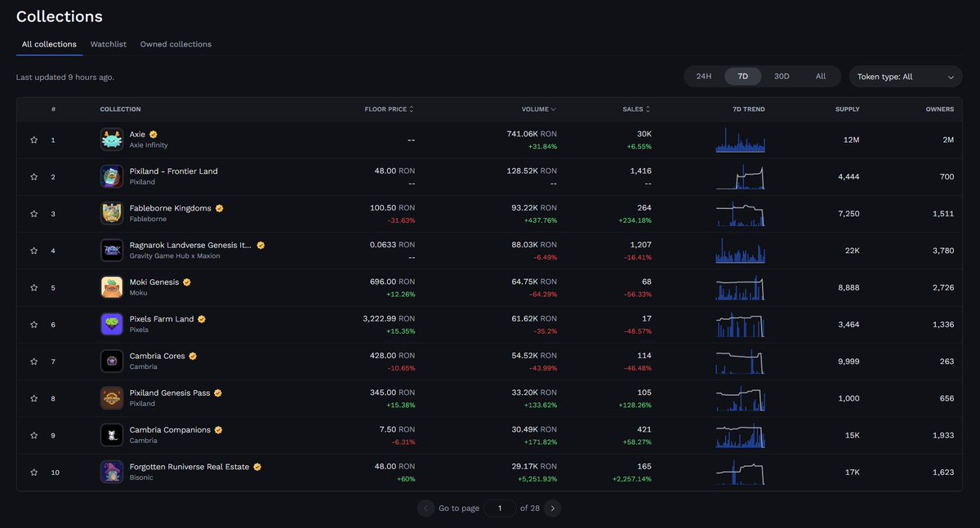Star the Cambria Companions row
Screen dimensions: 980x528
(x=34, y=436)
